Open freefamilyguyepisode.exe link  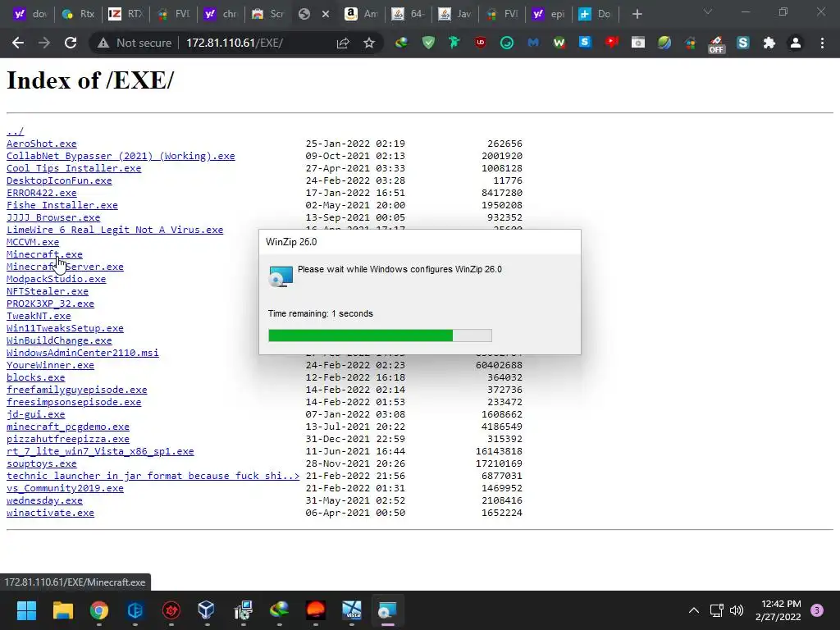pyautogui.click(x=76, y=390)
